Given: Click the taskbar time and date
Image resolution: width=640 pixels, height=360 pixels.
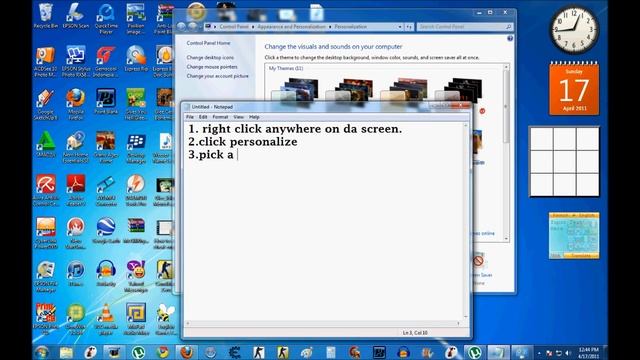Looking at the screenshot, I should pos(588,353).
